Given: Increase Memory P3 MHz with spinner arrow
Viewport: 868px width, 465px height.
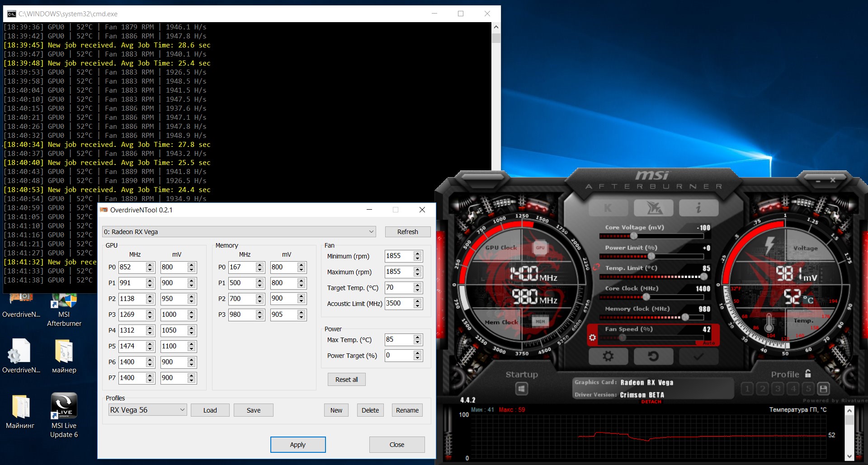Looking at the screenshot, I should (x=259, y=312).
